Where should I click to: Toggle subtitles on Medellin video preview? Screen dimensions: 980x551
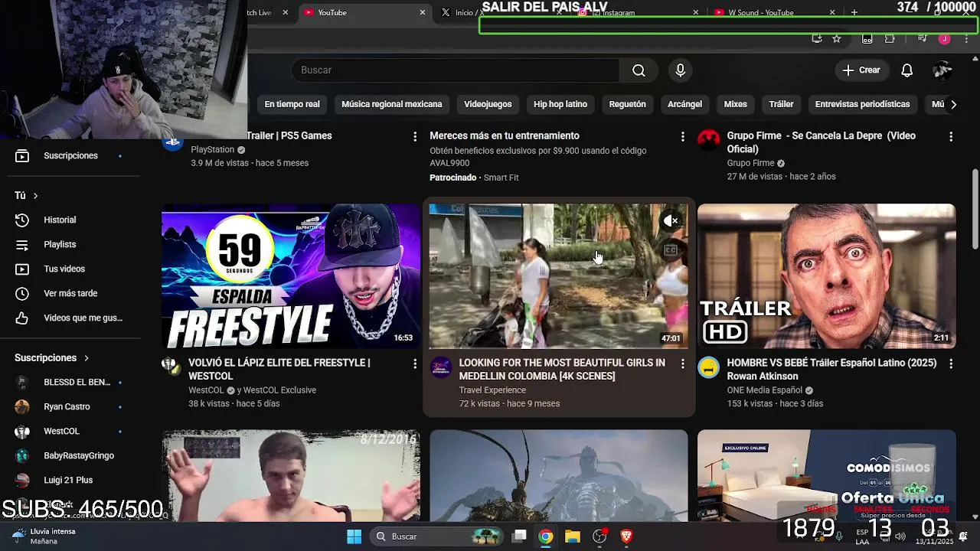[671, 250]
